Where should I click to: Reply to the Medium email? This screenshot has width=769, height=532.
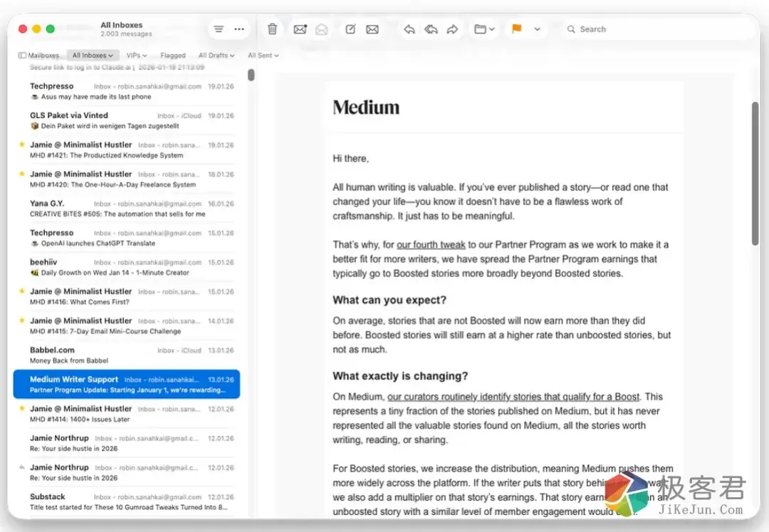point(408,28)
